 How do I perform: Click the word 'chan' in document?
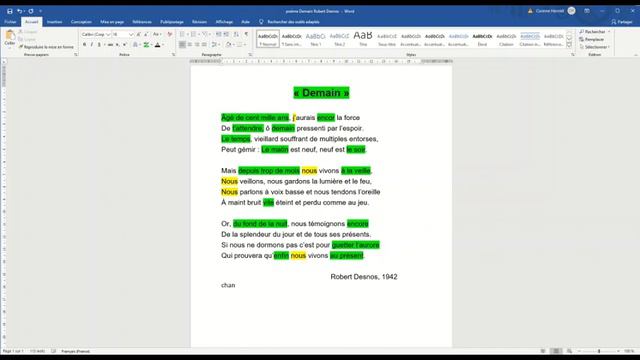pos(228,285)
